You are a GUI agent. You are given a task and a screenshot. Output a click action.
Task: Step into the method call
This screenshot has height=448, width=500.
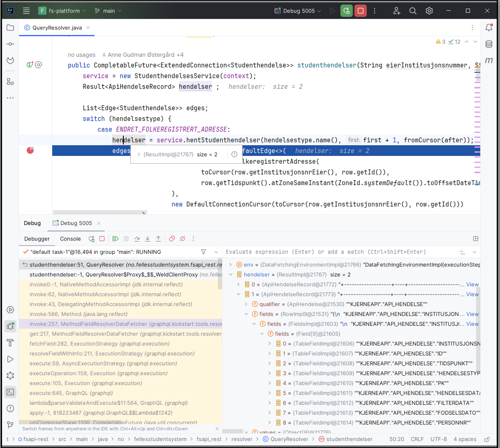click(x=147, y=239)
